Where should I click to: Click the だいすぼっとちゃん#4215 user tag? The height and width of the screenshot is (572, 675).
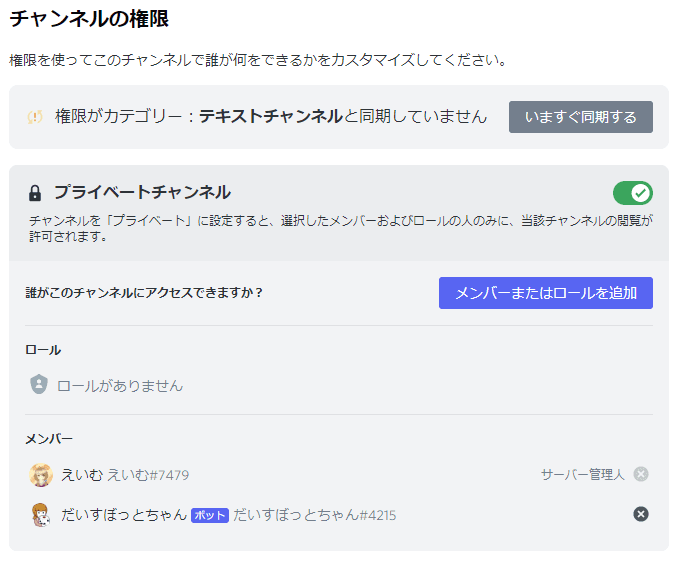tap(315, 515)
